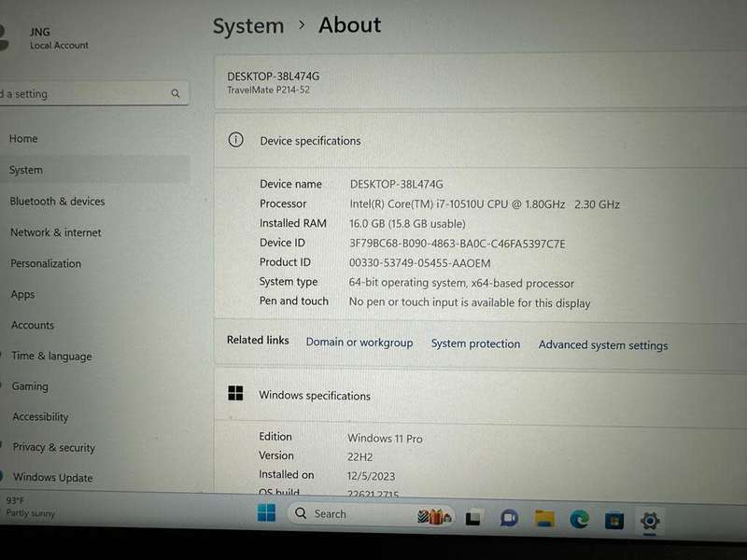Open the Task View taskbar icon
747x560 pixels.
tap(473, 517)
